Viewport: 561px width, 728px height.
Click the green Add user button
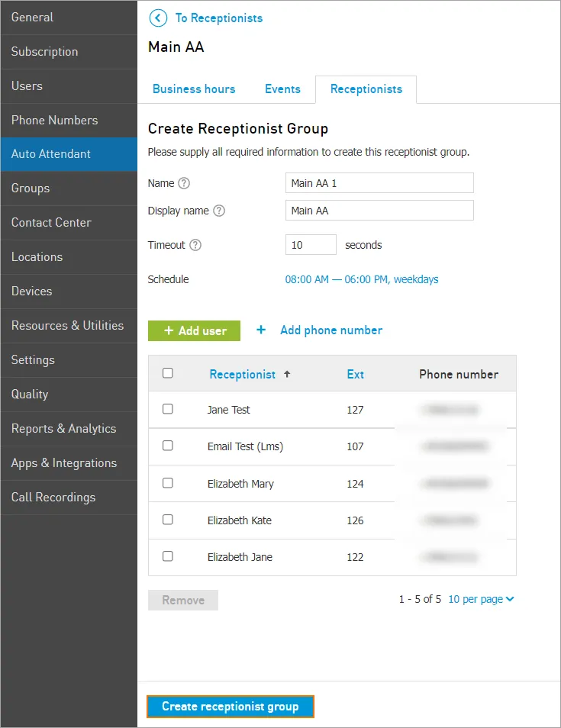click(x=194, y=330)
